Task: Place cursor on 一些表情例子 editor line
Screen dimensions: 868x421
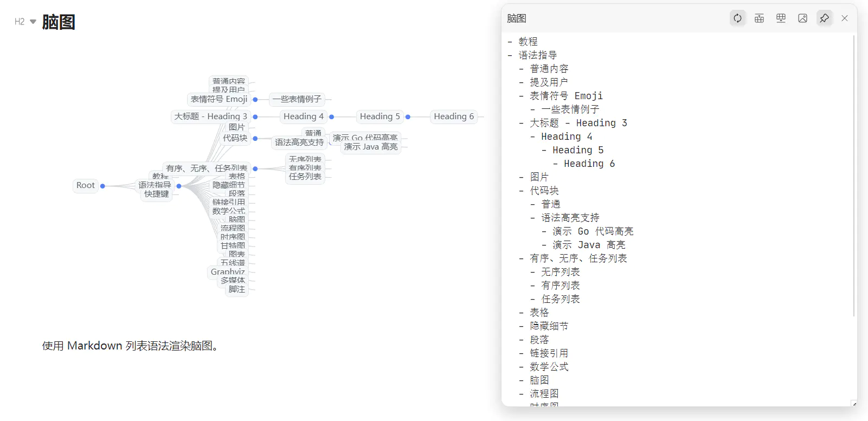Action: click(x=570, y=109)
